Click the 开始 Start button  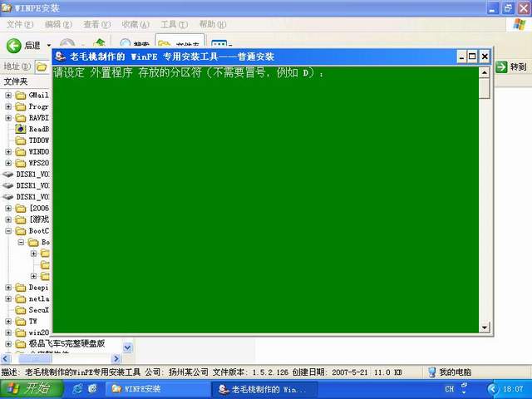(x=32, y=388)
